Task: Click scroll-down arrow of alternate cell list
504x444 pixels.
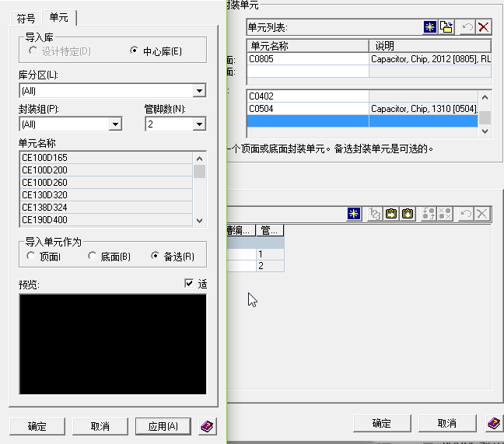Action: [x=485, y=131]
